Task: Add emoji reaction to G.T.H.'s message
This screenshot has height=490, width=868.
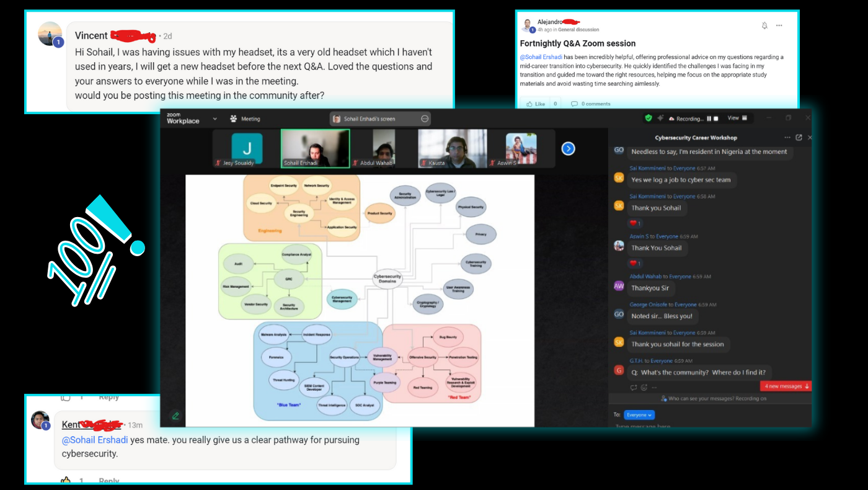Action: 644,388
